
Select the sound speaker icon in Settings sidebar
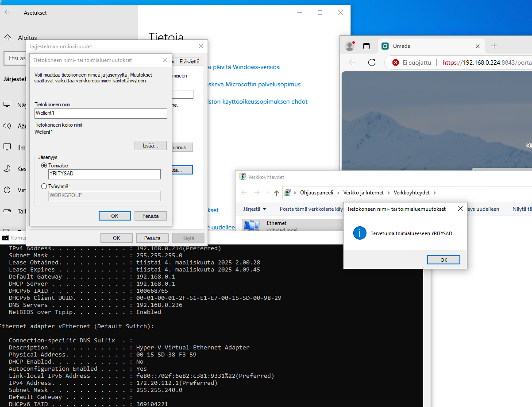pos(7,126)
